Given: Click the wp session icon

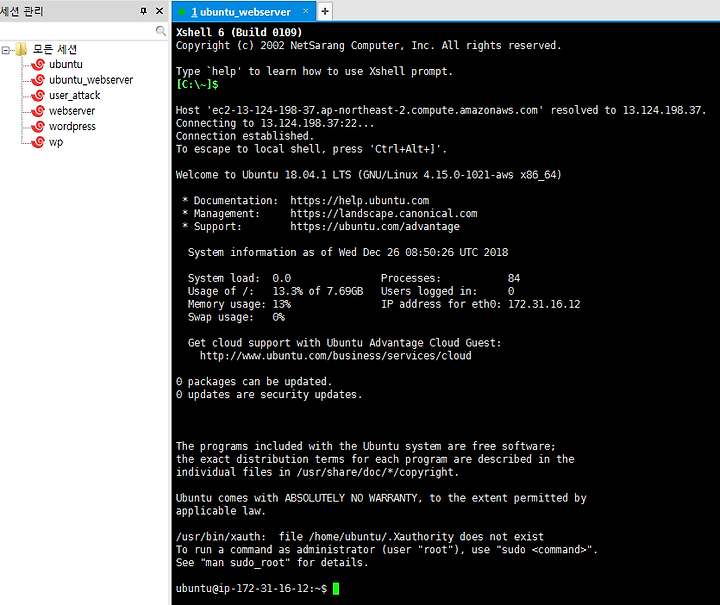Looking at the screenshot, I should tap(39, 142).
